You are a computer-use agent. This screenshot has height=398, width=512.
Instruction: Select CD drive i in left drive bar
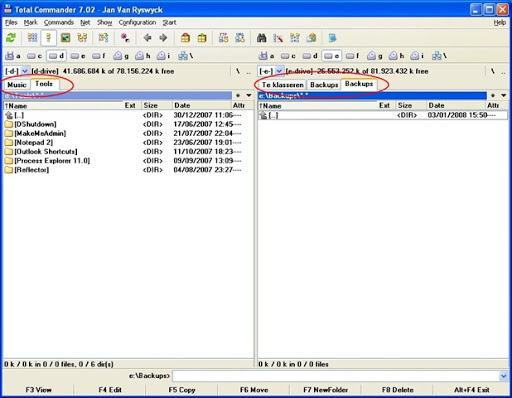pos(164,56)
